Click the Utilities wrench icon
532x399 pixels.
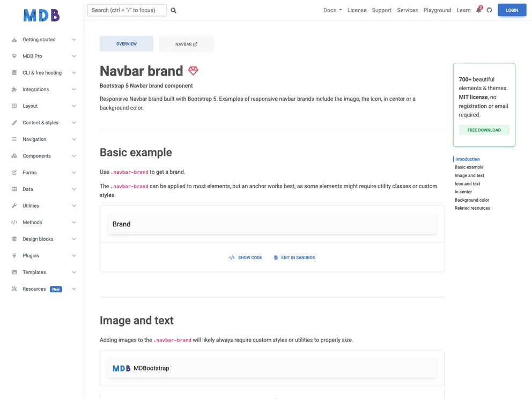tap(13, 205)
